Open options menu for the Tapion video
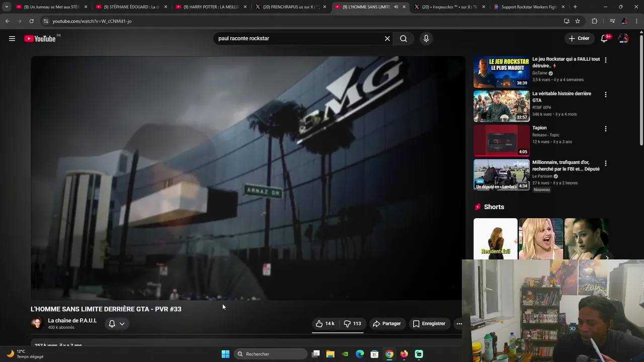 (x=605, y=129)
